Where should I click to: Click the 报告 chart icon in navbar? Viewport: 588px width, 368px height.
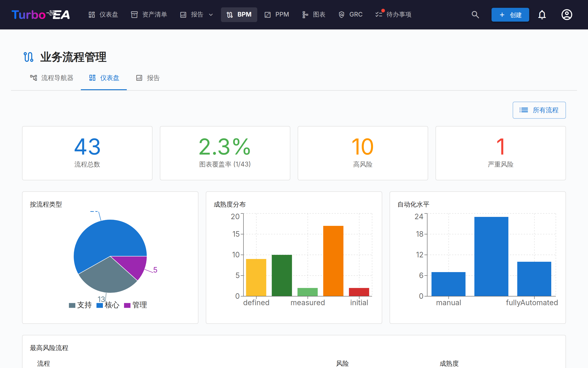click(x=183, y=15)
